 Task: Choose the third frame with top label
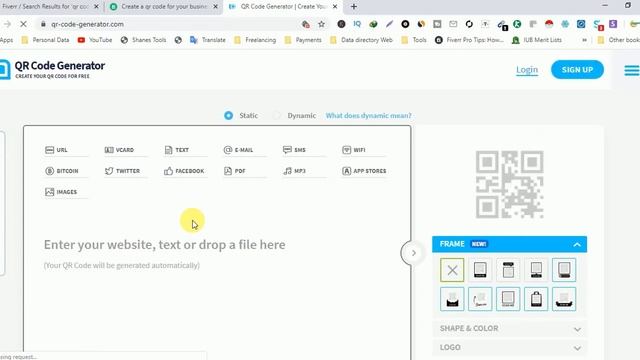coord(508,270)
